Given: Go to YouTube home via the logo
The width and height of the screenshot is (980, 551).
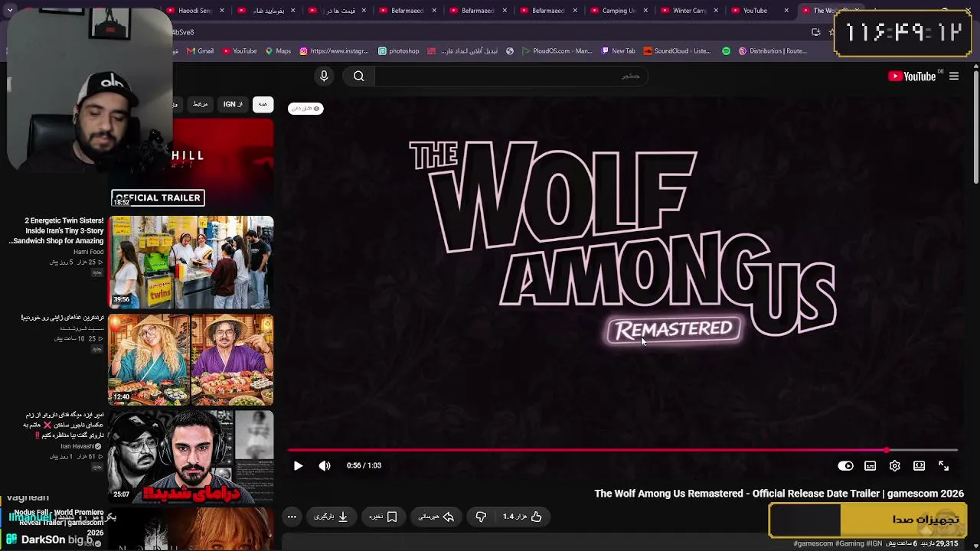Looking at the screenshot, I should pos(912,76).
